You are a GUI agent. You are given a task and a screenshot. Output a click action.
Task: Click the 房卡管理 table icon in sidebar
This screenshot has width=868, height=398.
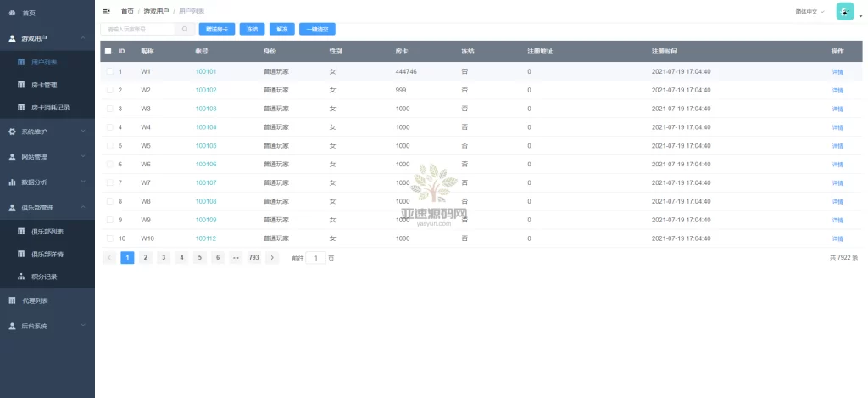[21, 85]
